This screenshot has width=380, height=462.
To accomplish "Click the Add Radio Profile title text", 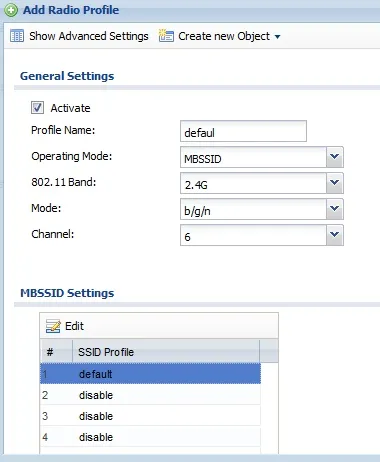I will [x=71, y=10].
